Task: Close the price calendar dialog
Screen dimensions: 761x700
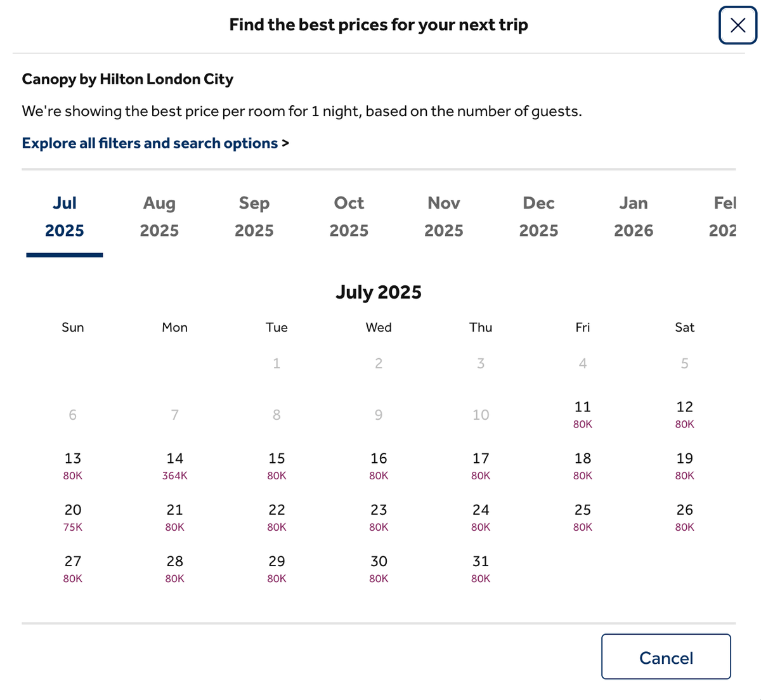Action: (x=738, y=25)
